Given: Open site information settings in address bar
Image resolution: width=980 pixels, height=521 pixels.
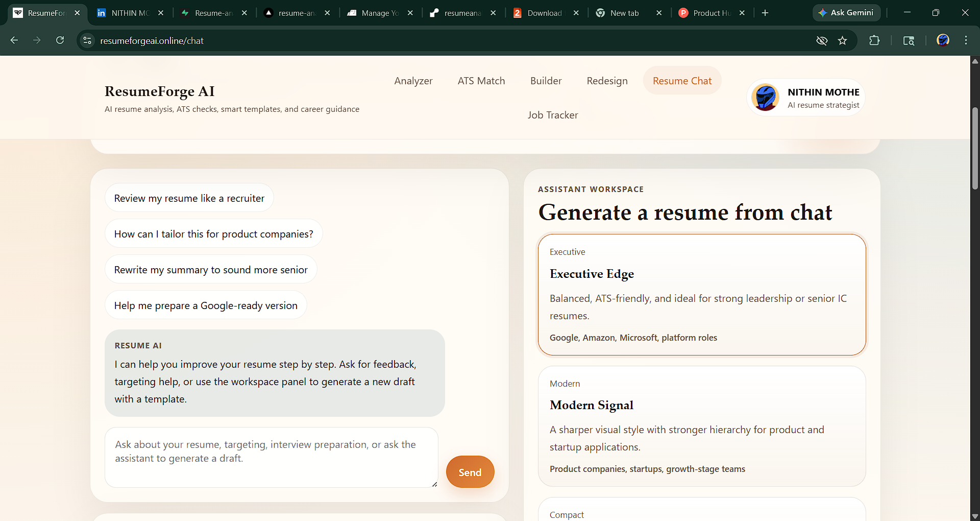Looking at the screenshot, I should click(87, 40).
